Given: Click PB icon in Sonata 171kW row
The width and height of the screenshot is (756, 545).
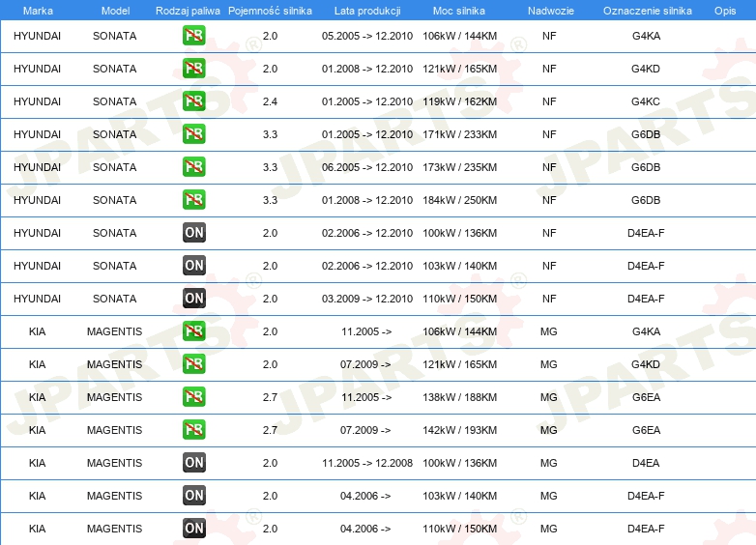Looking at the screenshot, I should pos(193,134).
